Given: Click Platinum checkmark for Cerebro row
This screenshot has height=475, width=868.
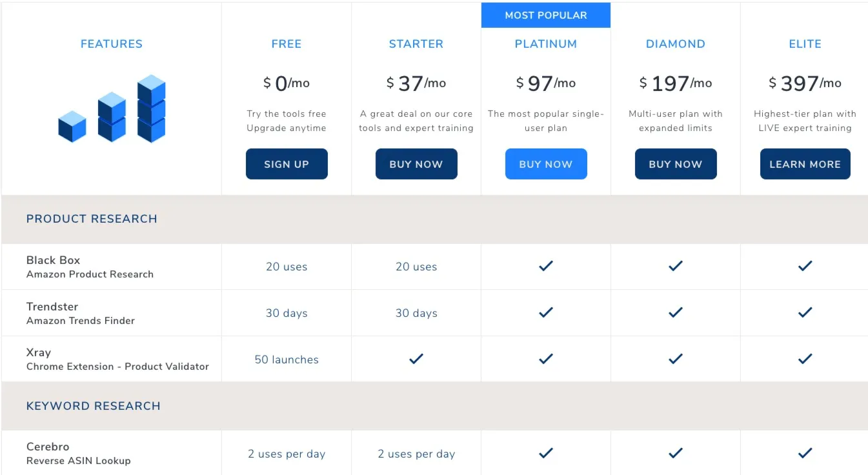Looking at the screenshot, I should 546,453.
